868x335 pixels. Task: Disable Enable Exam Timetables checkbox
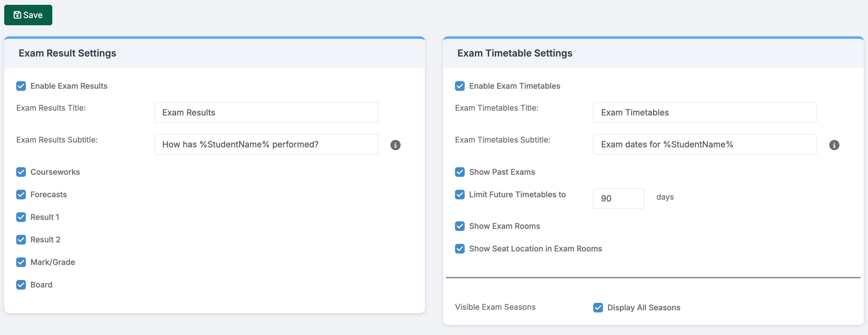pyautogui.click(x=460, y=86)
